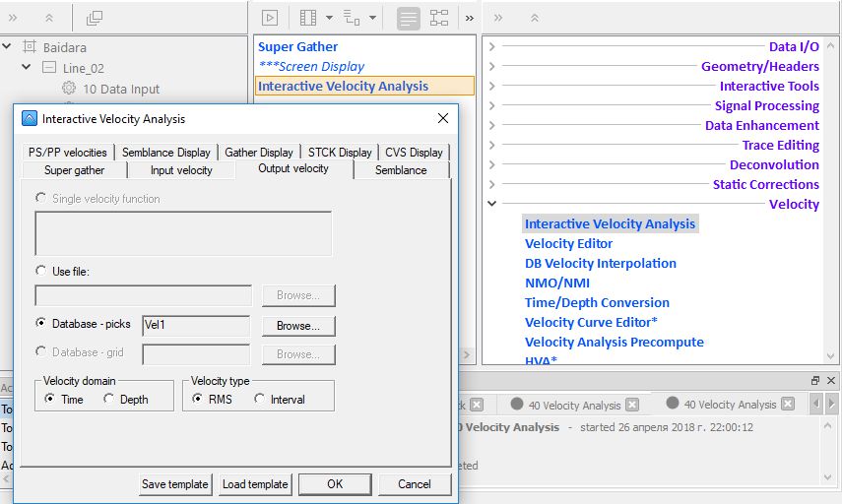Collapse all module library groups icon
The width and height of the screenshot is (842, 504).
535,18
